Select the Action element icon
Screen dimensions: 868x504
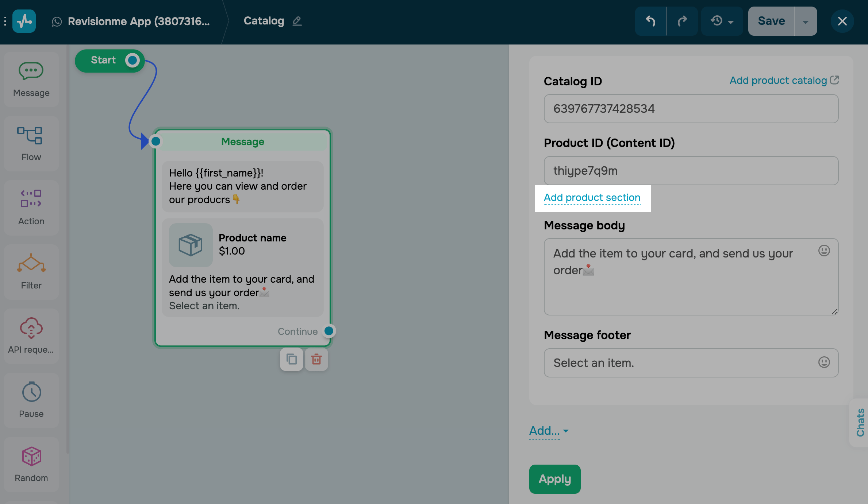[31, 199]
